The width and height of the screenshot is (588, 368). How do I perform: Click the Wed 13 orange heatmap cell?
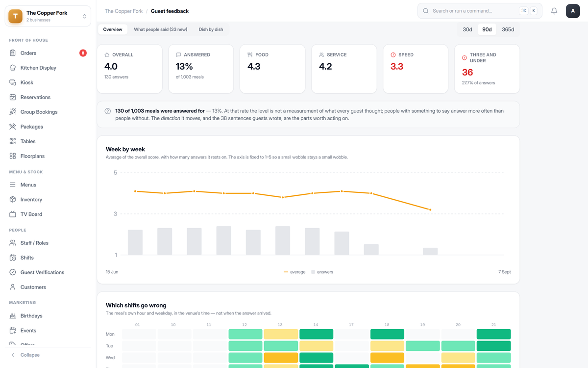click(281, 358)
